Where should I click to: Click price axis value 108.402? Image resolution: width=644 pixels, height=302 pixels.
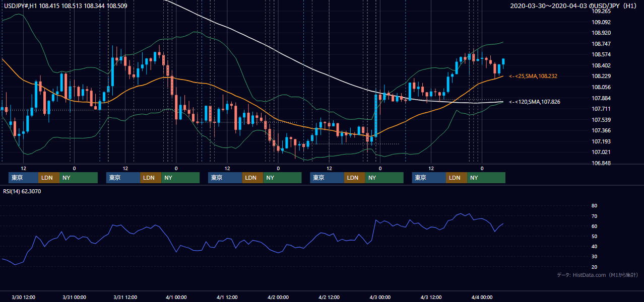[x=601, y=65]
